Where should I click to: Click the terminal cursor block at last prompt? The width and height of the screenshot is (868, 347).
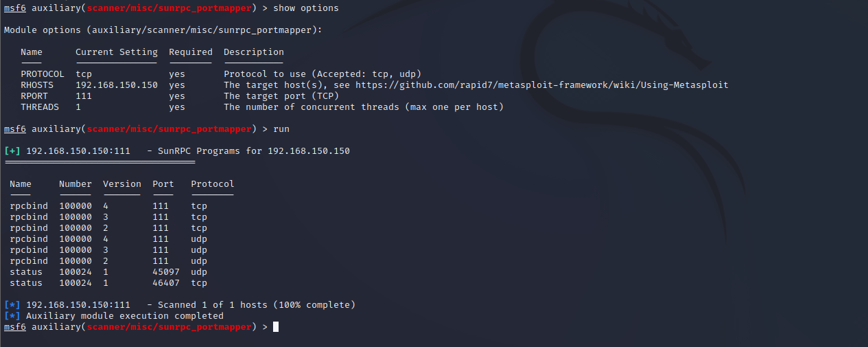tap(276, 327)
